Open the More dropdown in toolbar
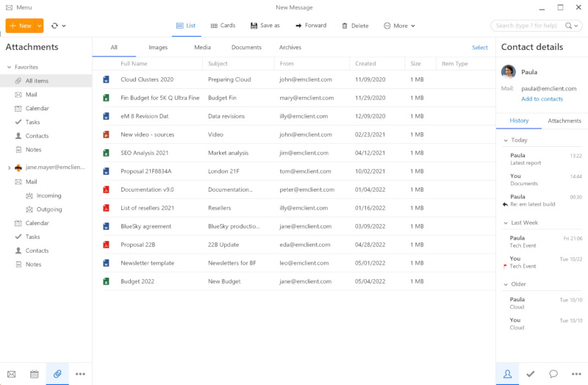This screenshot has height=385, width=588. pos(399,26)
